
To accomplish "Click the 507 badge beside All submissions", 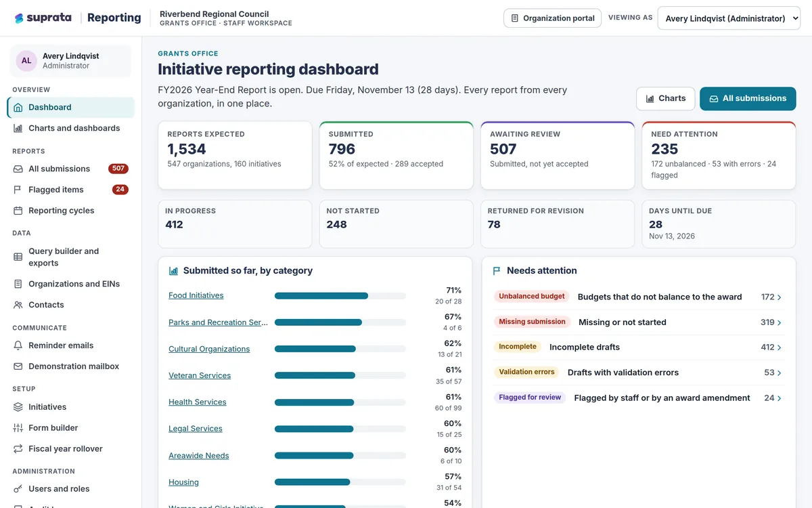I will pyautogui.click(x=118, y=169).
